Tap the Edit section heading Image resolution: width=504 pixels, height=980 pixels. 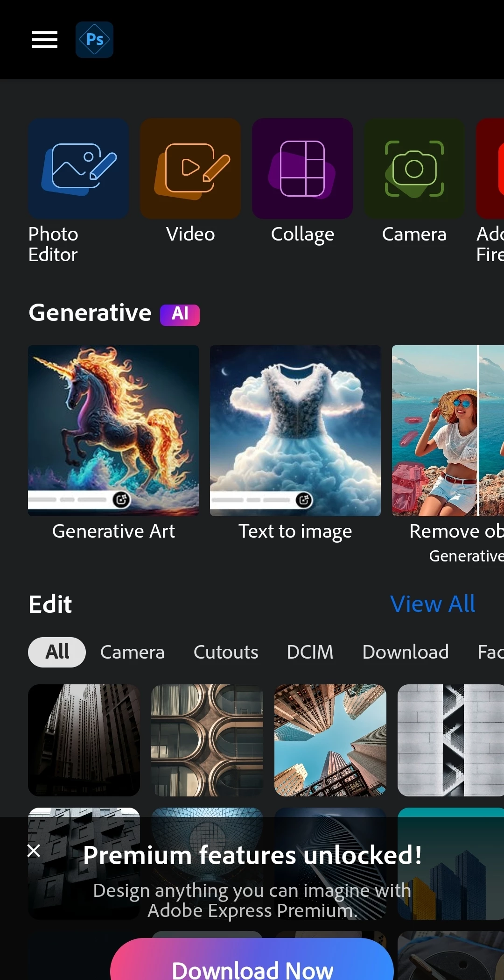[x=50, y=604]
